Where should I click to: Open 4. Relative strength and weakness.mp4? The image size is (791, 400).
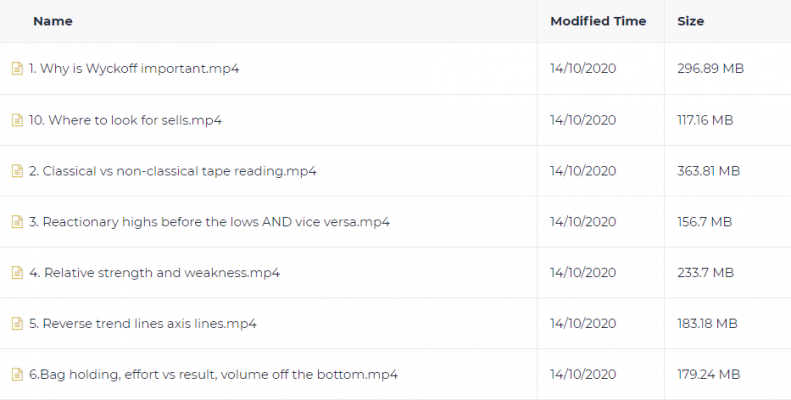point(154,273)
